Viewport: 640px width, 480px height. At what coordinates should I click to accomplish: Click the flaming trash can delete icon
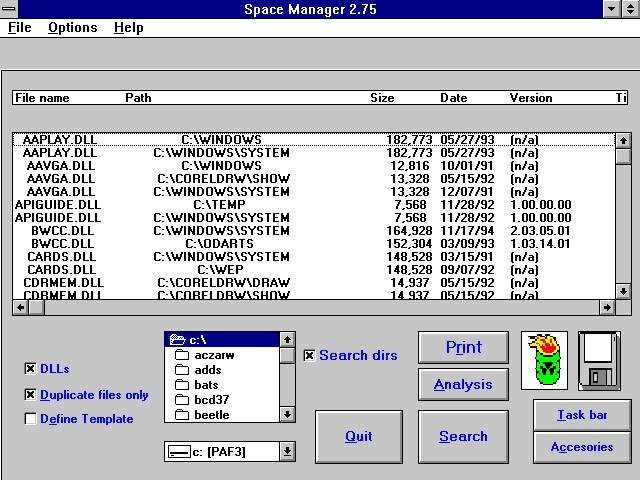(544, 360)
